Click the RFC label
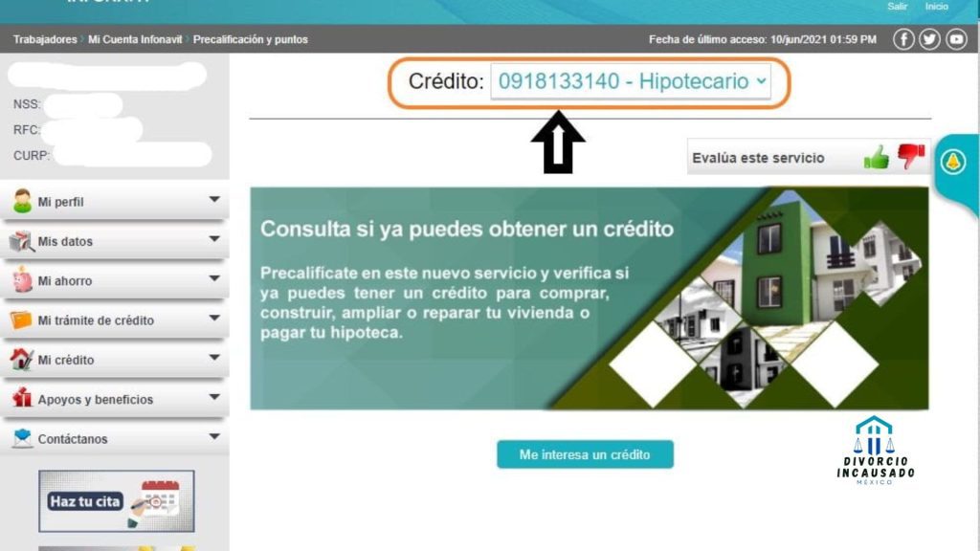 point(26,130)
